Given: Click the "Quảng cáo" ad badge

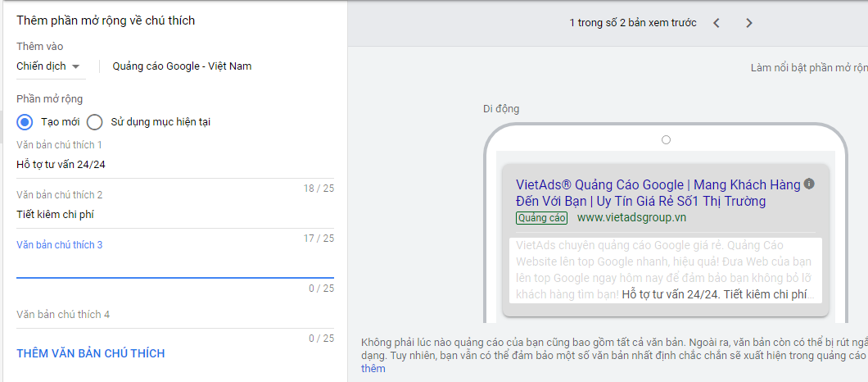Looking at the screenshot, I should tap(541, 218).
